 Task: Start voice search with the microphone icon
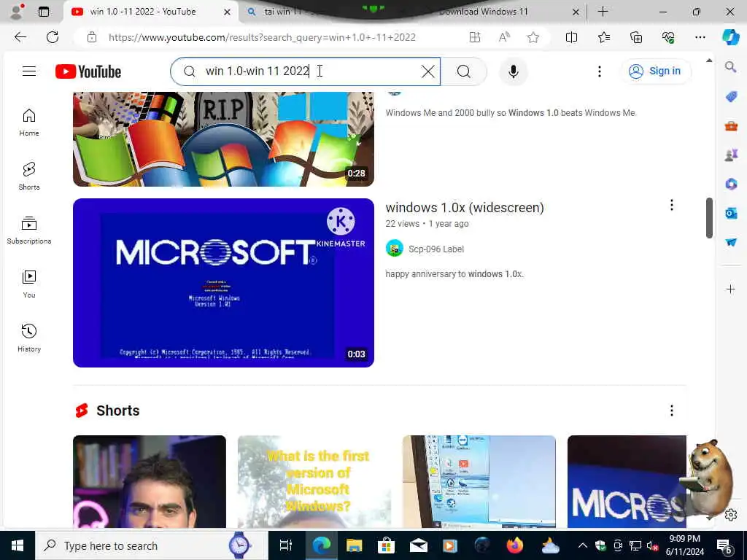pyautogui.click(x=513, y=71)
